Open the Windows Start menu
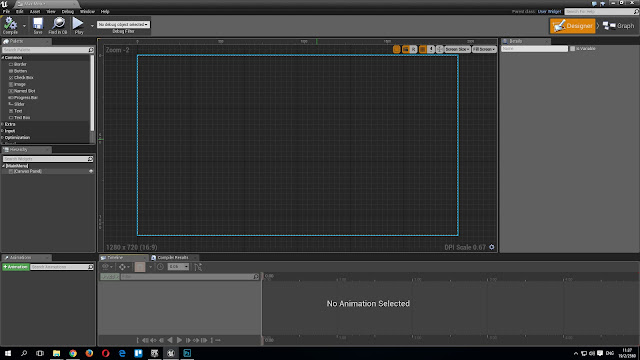Screen dimensions: 640x360 click(x=8, y=353)
